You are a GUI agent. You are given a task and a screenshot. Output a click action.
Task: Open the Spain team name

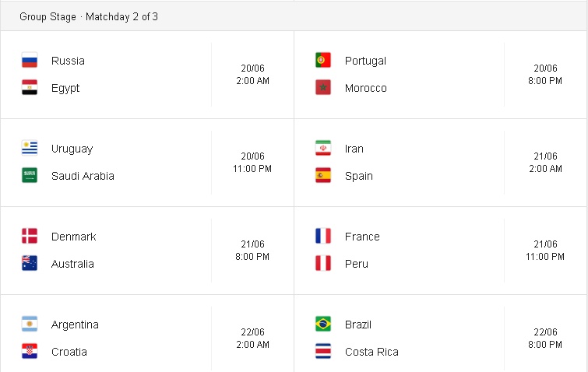click(x=359, y=176)
